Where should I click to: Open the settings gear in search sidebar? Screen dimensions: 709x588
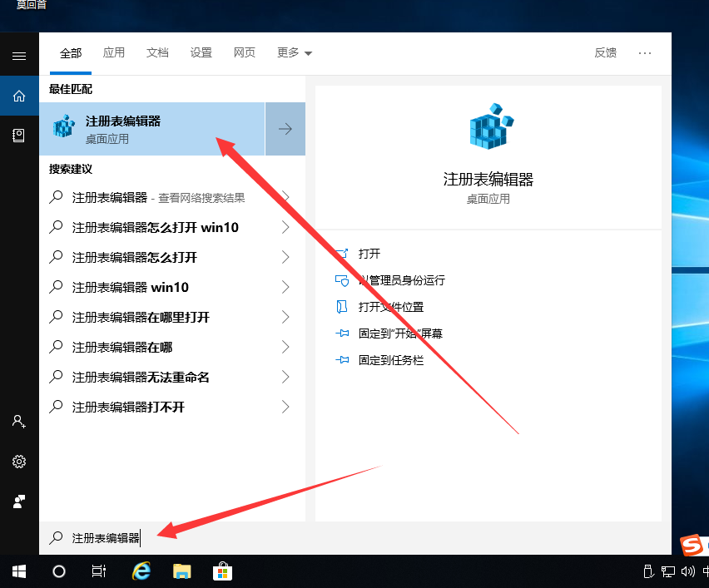tap(18, 462)
